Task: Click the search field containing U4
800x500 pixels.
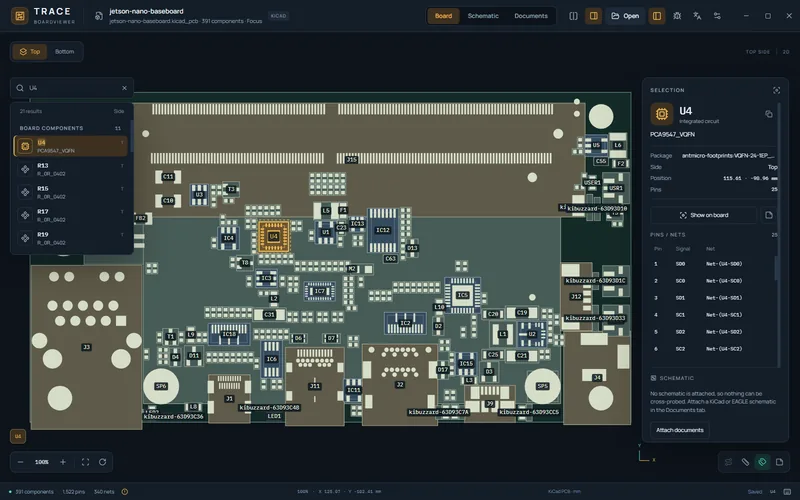Action: [72, 88]
